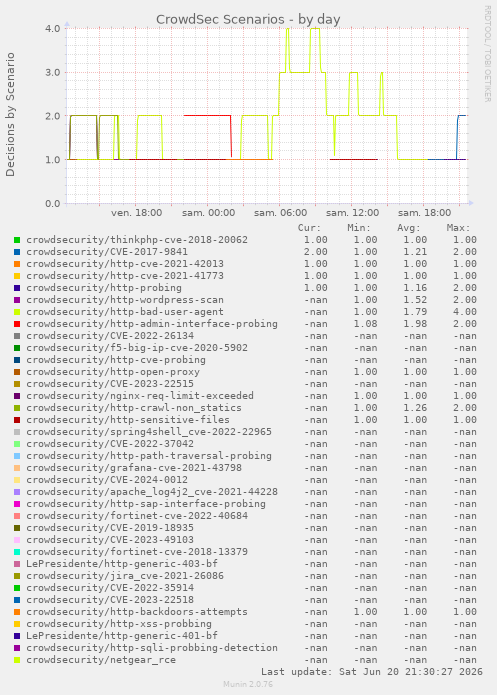Click the 'Max:' column header
This screenshot has height=695, width=497.
(458, 228)
